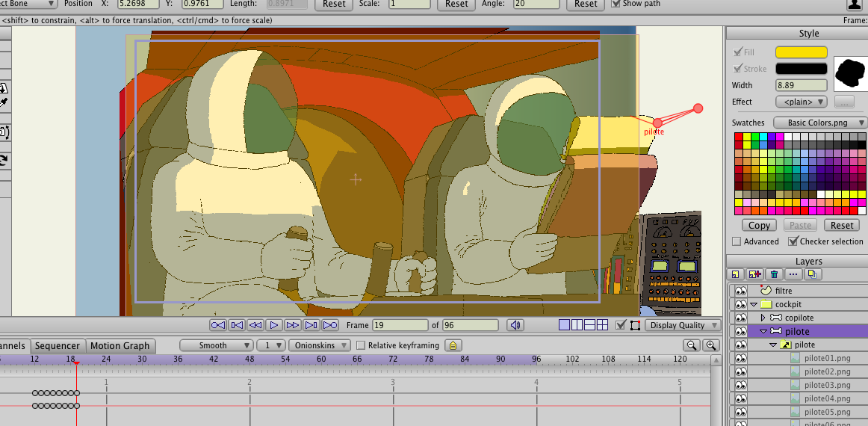Expand the copilote bone layer
The height and width of the screenshot is (426, 868).
pyautogui.click(x=763, y=318)
